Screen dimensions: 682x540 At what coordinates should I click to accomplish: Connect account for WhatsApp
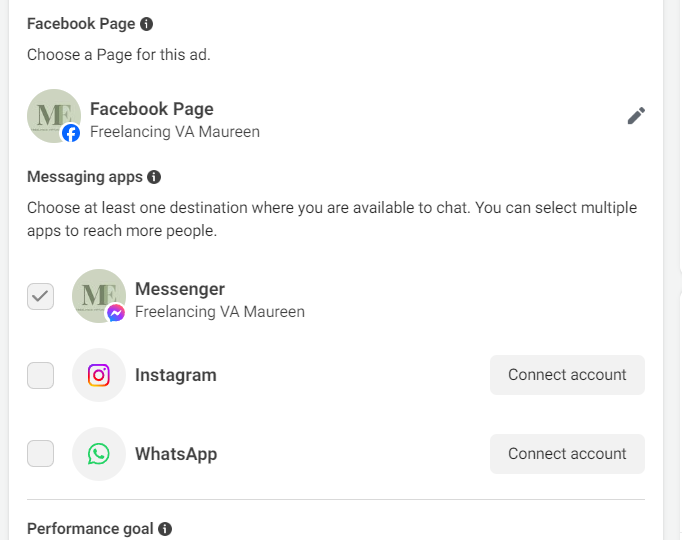(x=567, y=454)
